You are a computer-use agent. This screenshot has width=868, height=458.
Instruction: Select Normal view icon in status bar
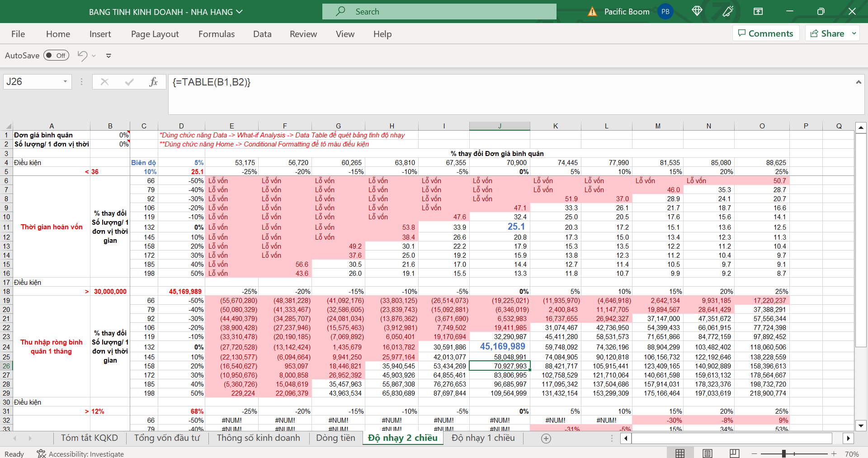[680, 453]
